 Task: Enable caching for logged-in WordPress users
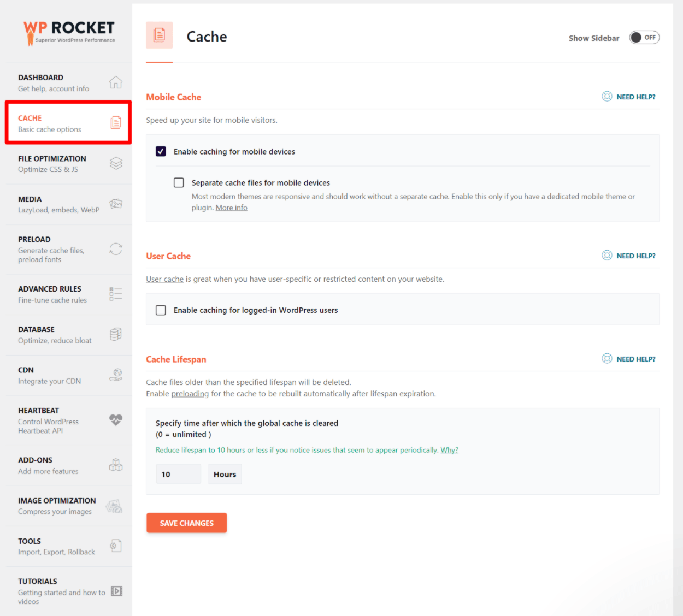pyautogui.click(x=161, y=310)
